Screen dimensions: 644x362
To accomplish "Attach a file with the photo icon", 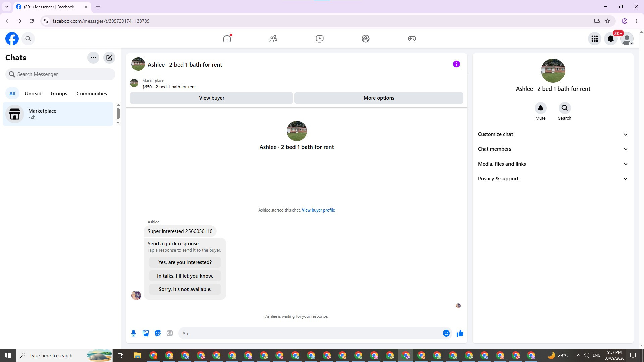I will [x=146, y=333].
